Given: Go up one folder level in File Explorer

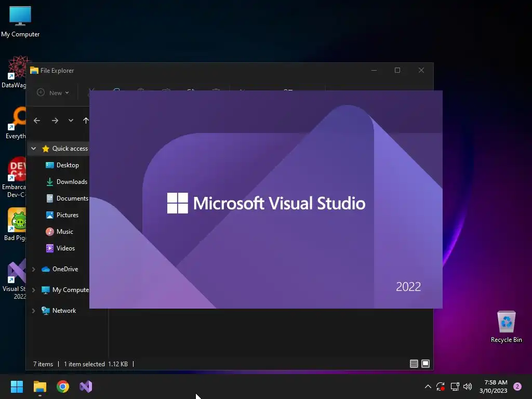Looking at the screenshot, I should tap(86, 121).
